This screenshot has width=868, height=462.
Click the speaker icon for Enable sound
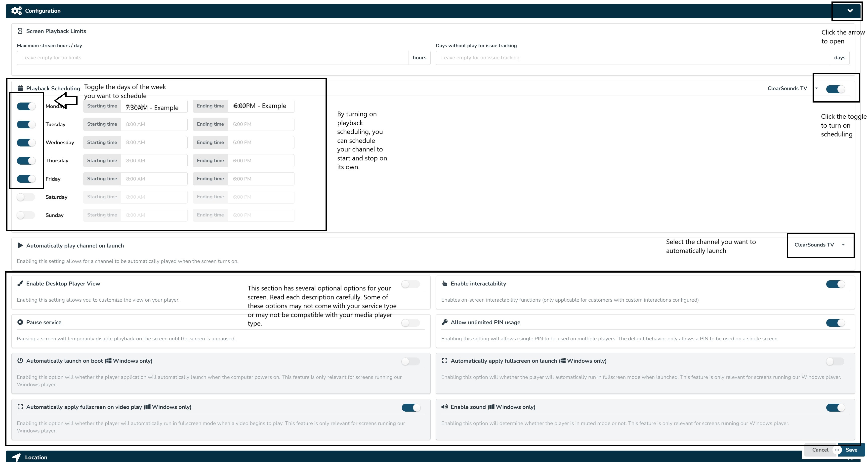point(445,407)
